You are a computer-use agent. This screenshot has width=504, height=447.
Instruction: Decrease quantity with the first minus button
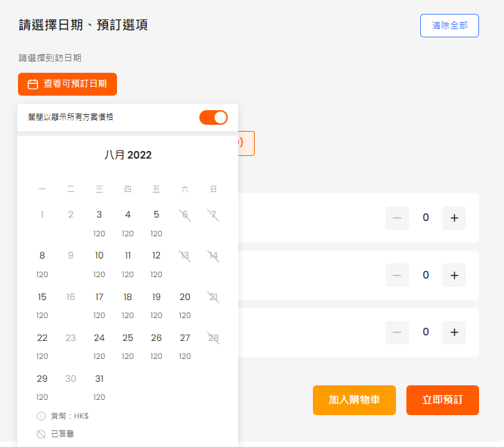point(397,218)
